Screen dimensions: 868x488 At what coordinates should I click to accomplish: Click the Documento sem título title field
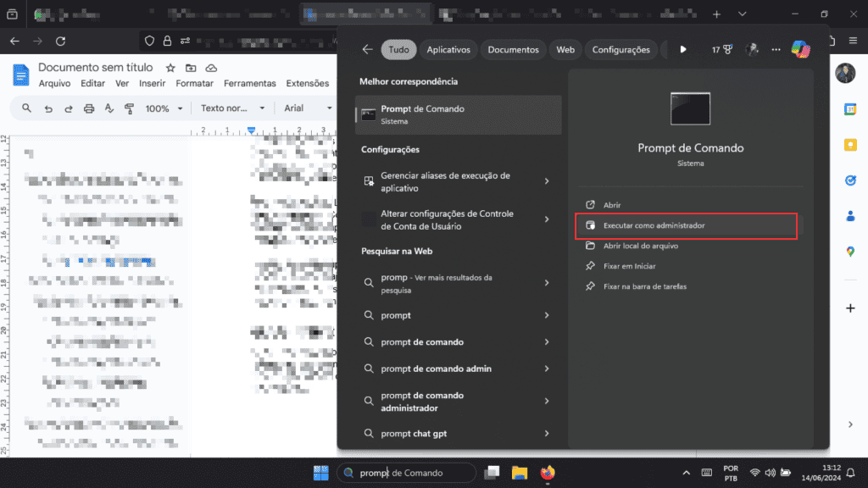tap(95, 68)
